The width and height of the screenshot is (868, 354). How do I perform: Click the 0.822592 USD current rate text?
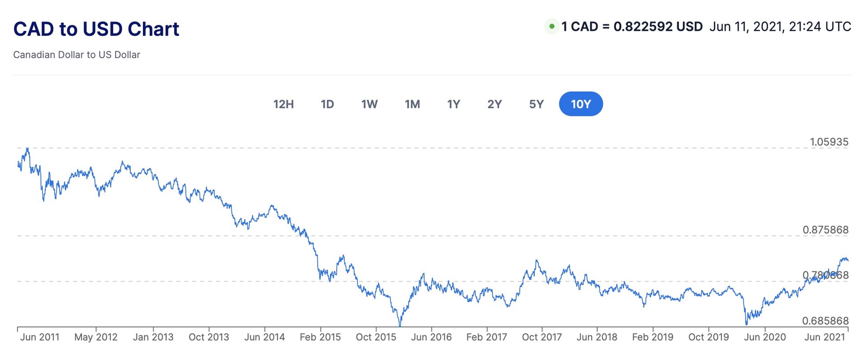[x=658, y=27]
